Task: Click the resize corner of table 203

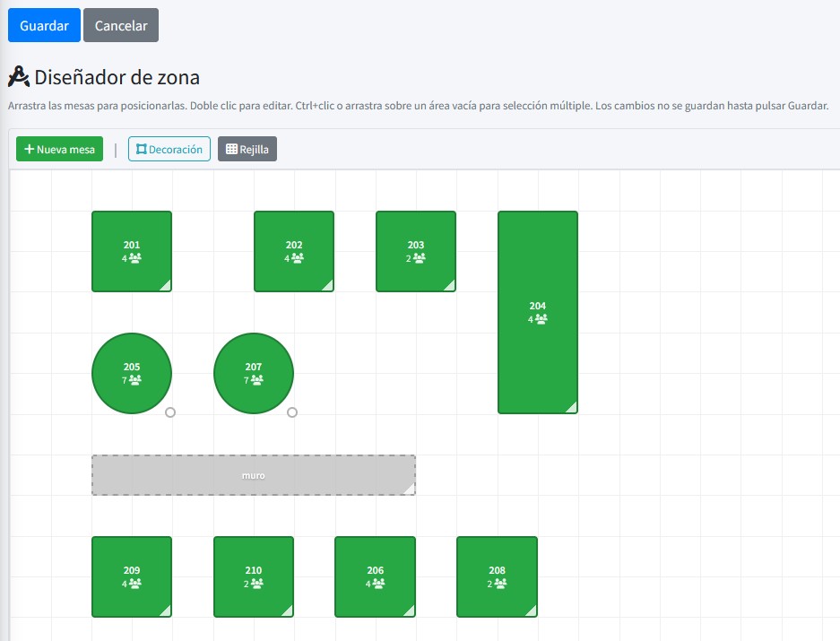Action: pos(449,285)
